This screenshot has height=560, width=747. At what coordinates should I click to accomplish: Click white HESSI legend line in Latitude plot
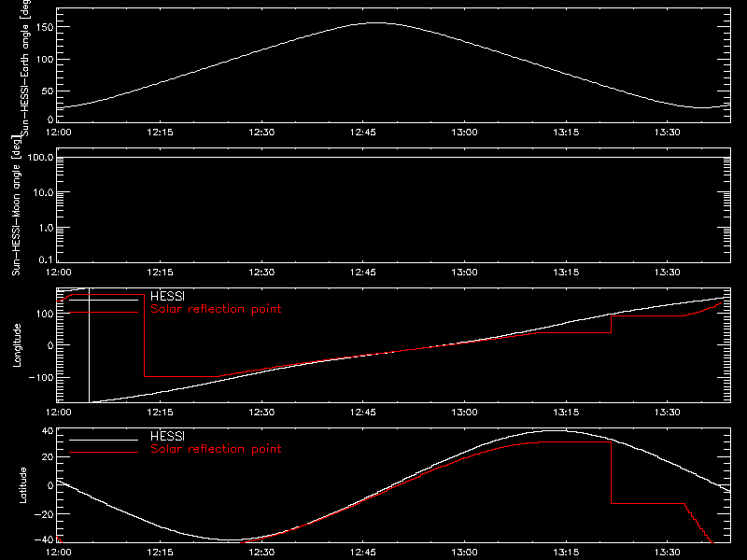[104, 440]
